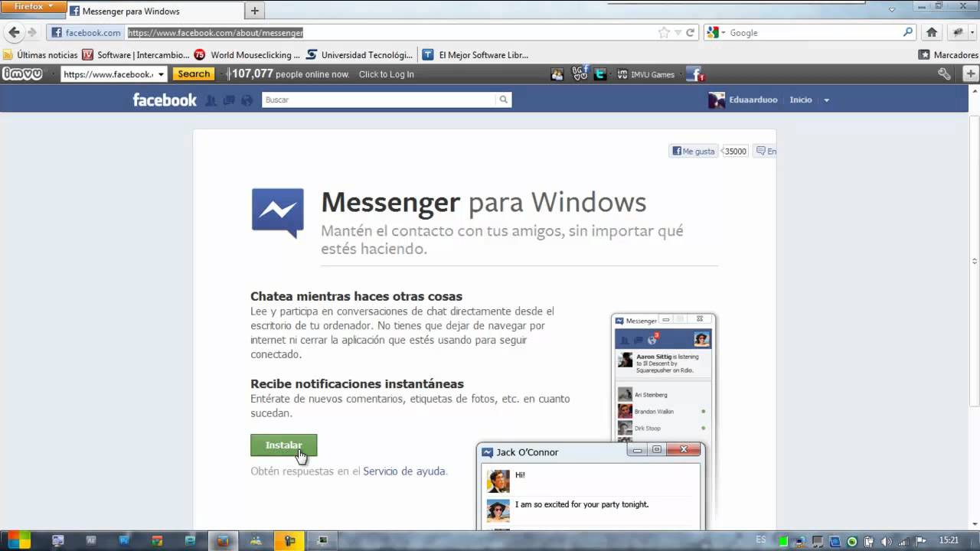Go to Inicio in Facebook header
This screenshot has width=980, height=551.
click(x=801, y=99)
